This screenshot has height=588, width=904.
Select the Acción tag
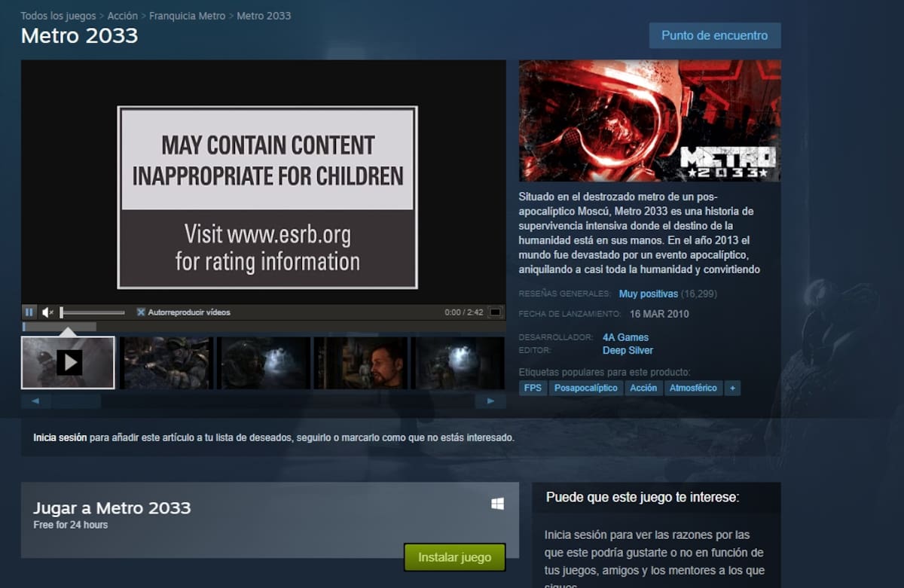[x=643, y=388]
